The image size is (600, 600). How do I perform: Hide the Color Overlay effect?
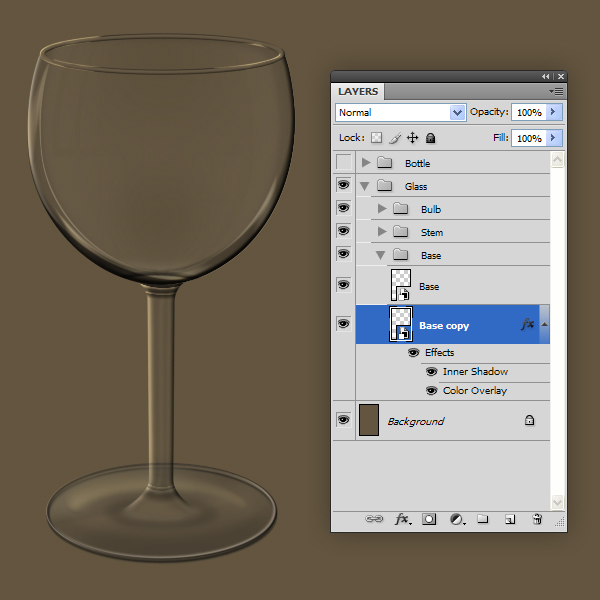click(431, 391)
